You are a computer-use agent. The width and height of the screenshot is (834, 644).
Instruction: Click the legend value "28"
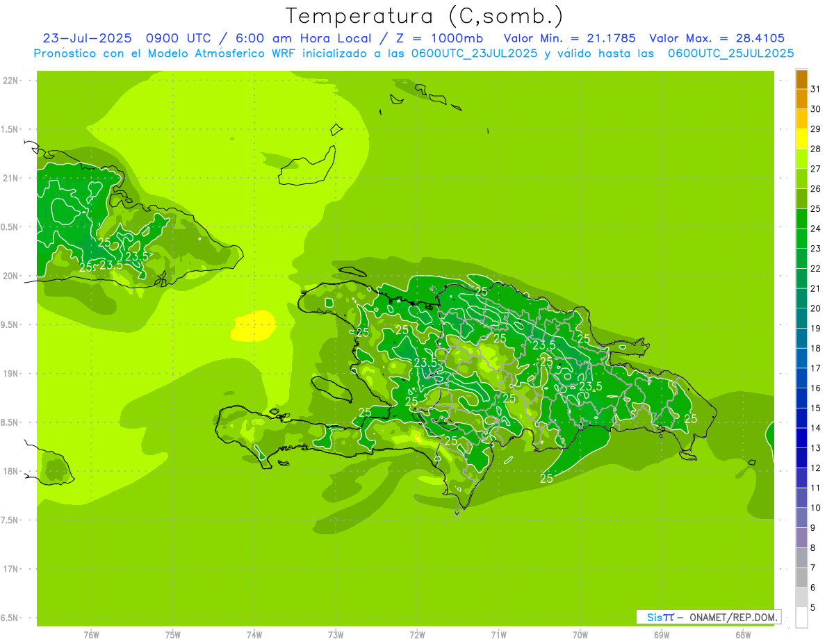815,149
